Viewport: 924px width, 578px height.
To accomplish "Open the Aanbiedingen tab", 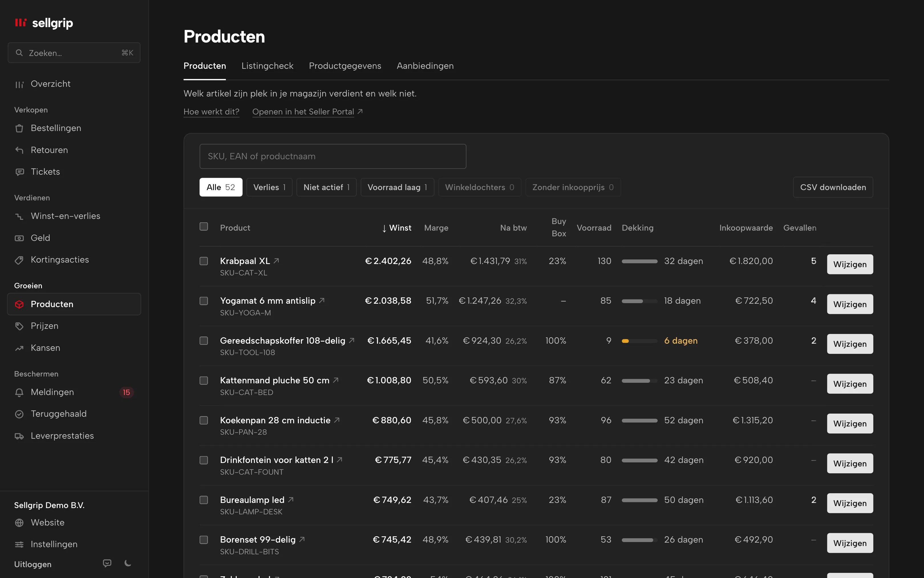I will tap(425, 66).
